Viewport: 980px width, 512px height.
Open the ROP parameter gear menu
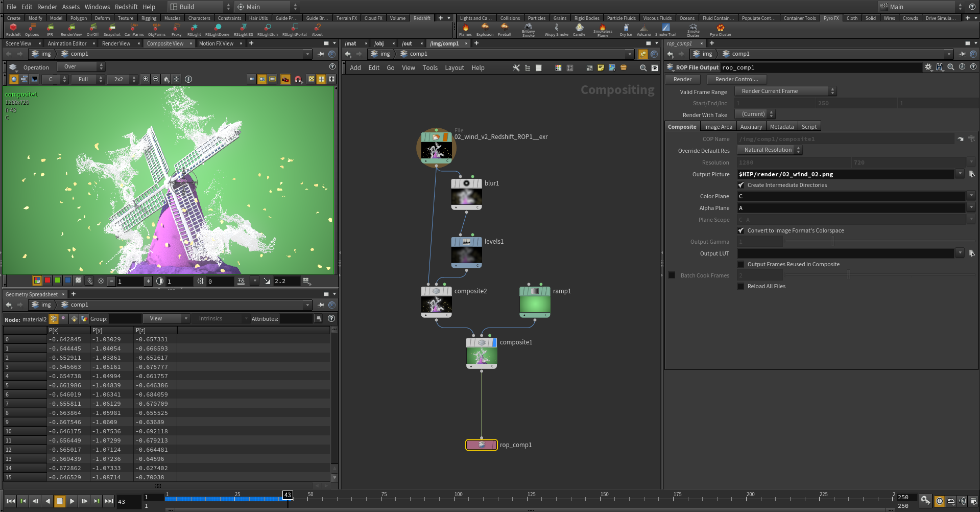[x=928, y=67]
